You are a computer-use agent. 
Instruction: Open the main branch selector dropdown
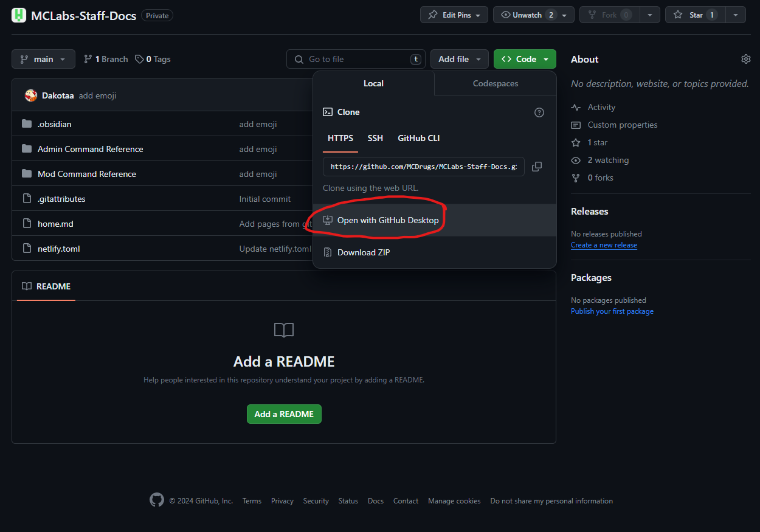point(43,59)
